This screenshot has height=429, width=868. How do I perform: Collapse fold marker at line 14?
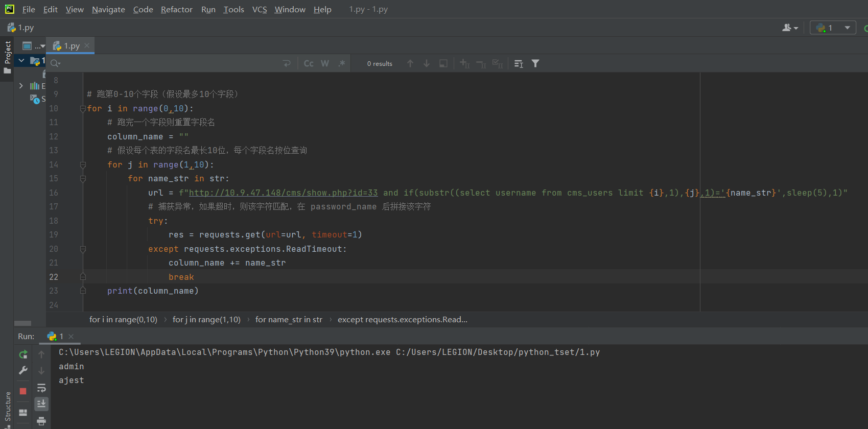coord(83,165)
